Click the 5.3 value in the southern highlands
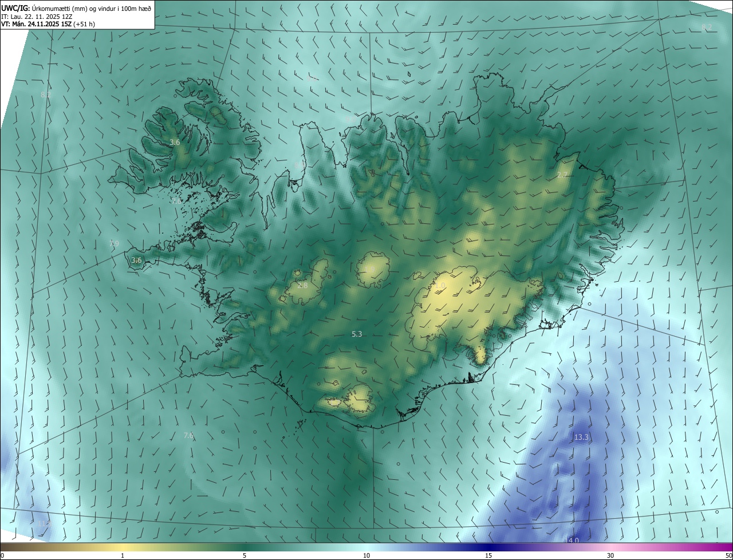 coord(357,334)
